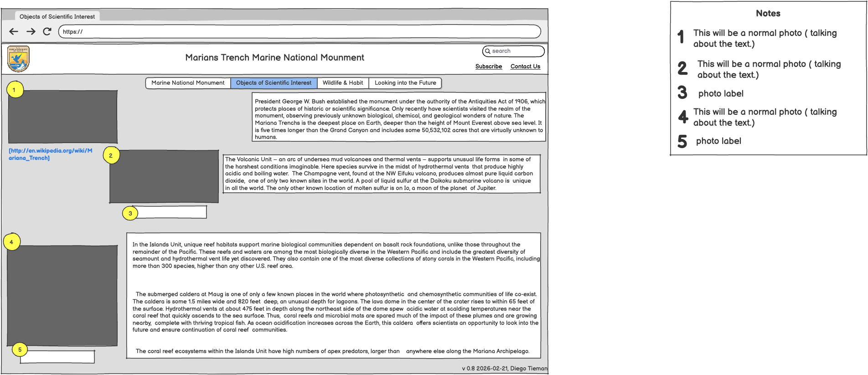Open the Contact Us link
The width and height of the screenshot is (868, 375).
525,67
